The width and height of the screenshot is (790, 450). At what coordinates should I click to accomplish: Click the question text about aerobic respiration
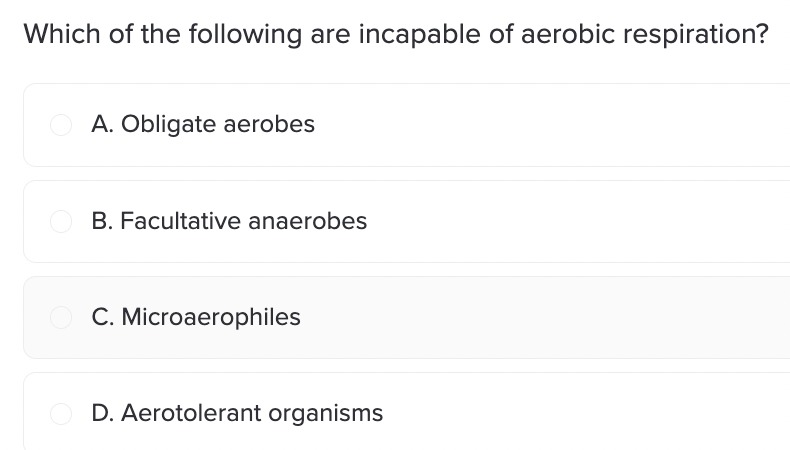[x=396, y=35]
